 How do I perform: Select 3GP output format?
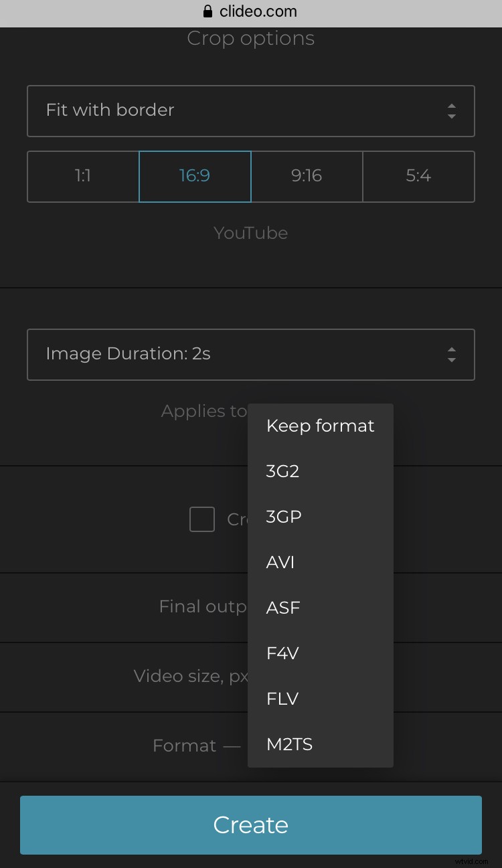tap(283, 517)
